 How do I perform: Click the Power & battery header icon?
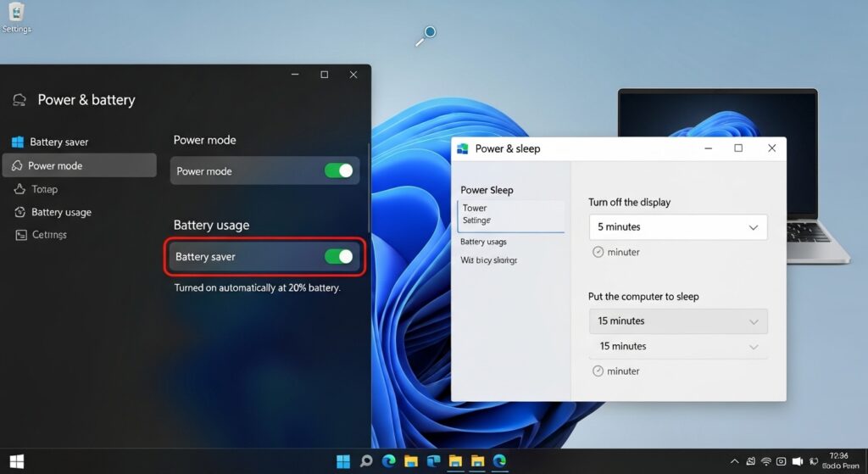click(19, 100)
